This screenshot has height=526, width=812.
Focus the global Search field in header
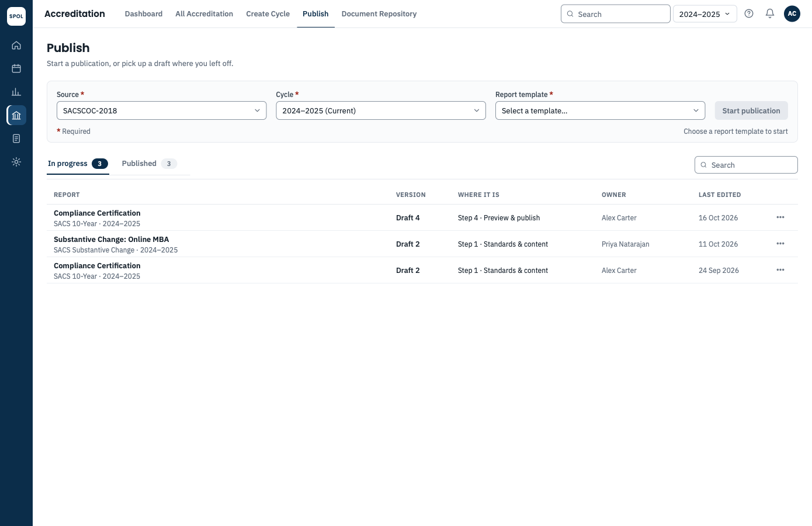[616, 14]
